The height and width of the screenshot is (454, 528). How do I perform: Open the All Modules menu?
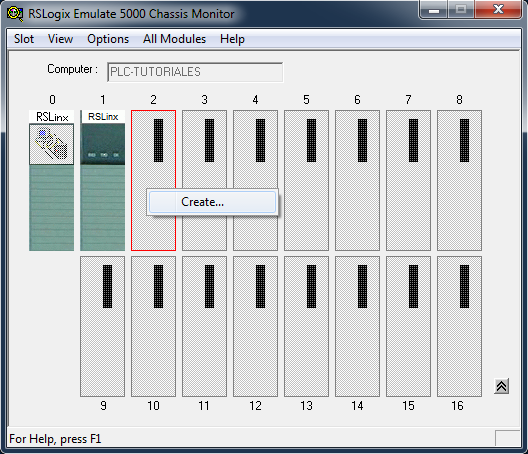(x=174, y=39)
